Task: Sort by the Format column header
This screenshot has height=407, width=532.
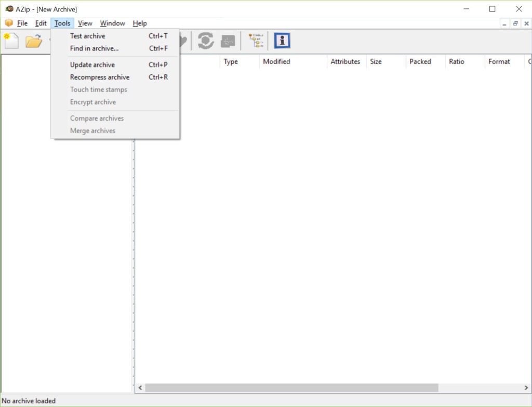Action: pyautogui.click(x=504, y=61)
